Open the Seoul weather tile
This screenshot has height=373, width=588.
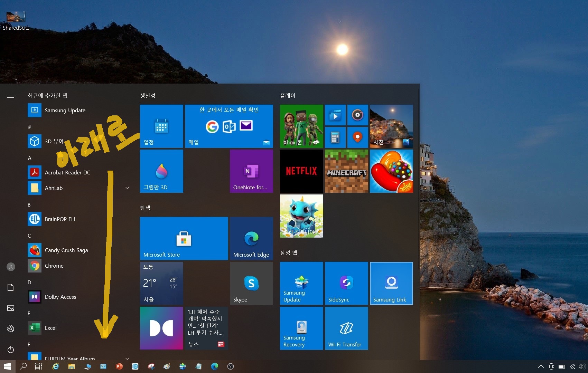pyautogui.click(x=161, y=283)
